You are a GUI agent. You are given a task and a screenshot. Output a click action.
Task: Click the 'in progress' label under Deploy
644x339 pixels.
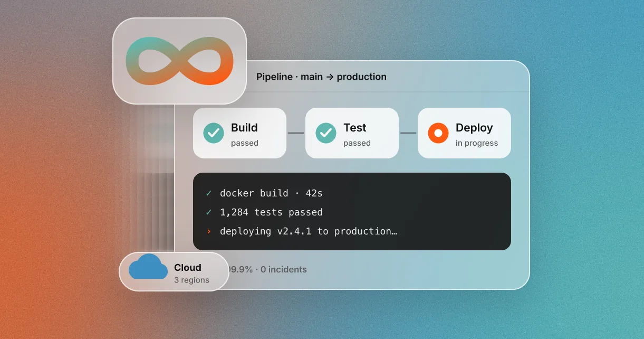click(477, 143)
